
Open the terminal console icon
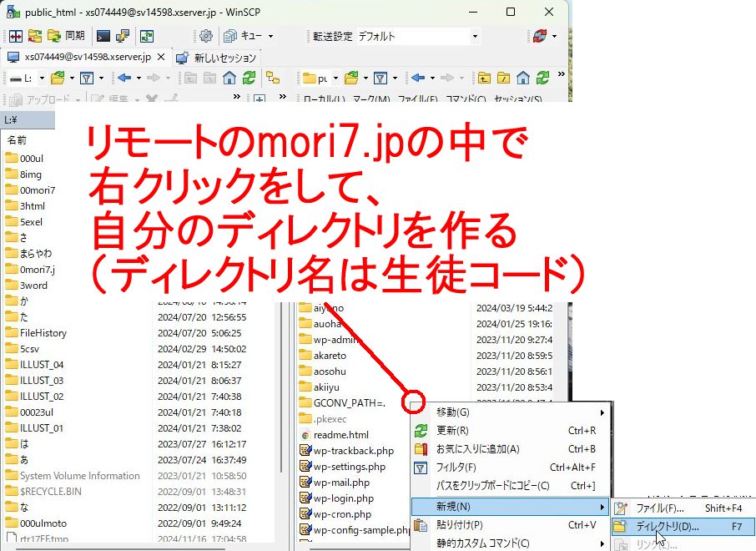[103, 36]
